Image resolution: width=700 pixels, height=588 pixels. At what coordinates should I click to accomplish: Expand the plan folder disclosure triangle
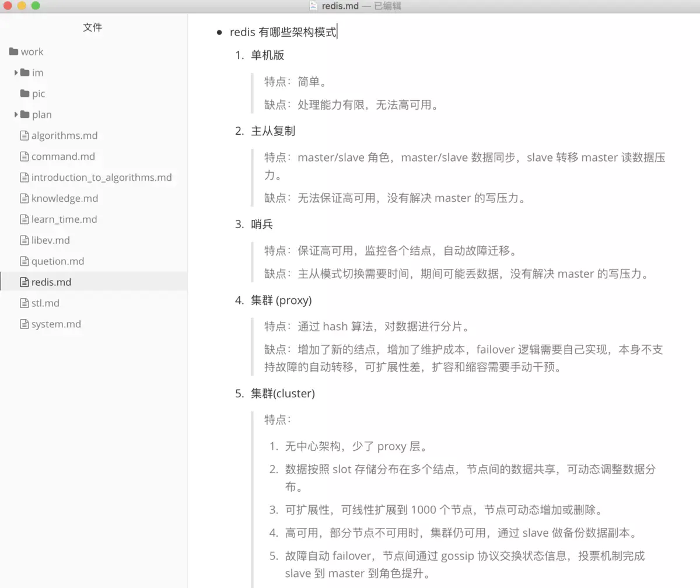pyautogui.click(x=16, y=115)
